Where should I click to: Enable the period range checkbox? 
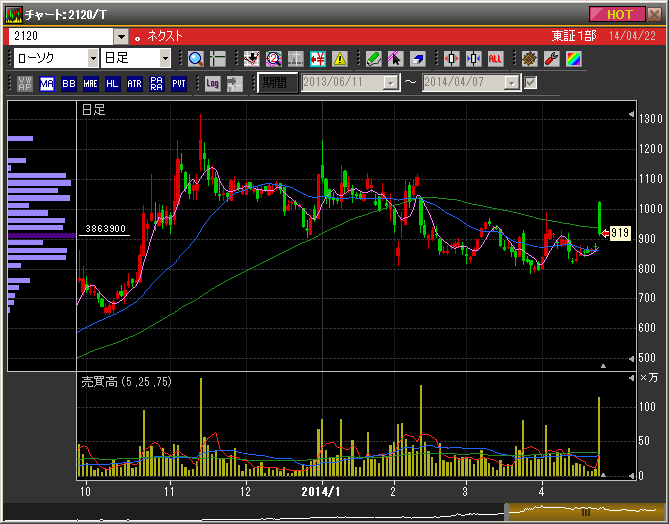[531, 83]
